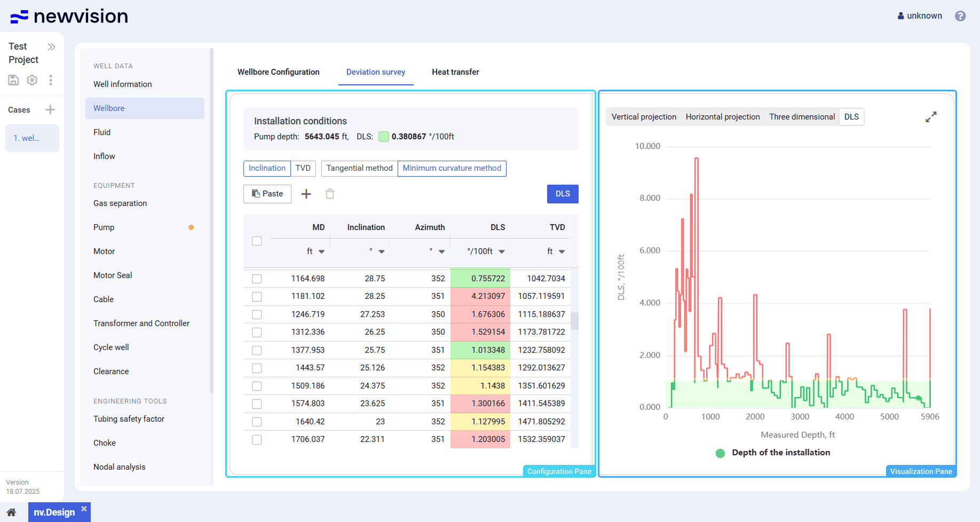The height and width of the screenshot is (522, 980).
Task: Add a survey row with plus icon
Action: click(x=306, y=194)
